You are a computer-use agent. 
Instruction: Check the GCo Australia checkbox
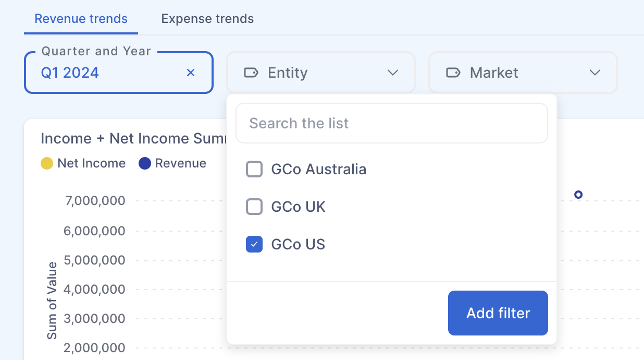254,170
